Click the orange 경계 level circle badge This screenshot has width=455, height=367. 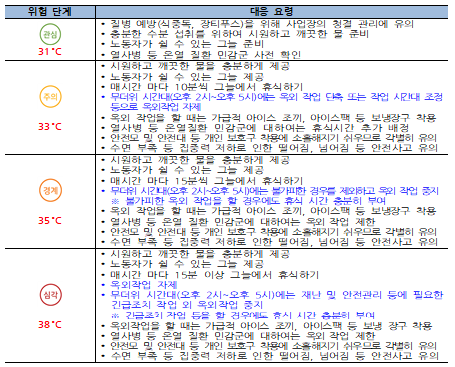tap(50, 191)
